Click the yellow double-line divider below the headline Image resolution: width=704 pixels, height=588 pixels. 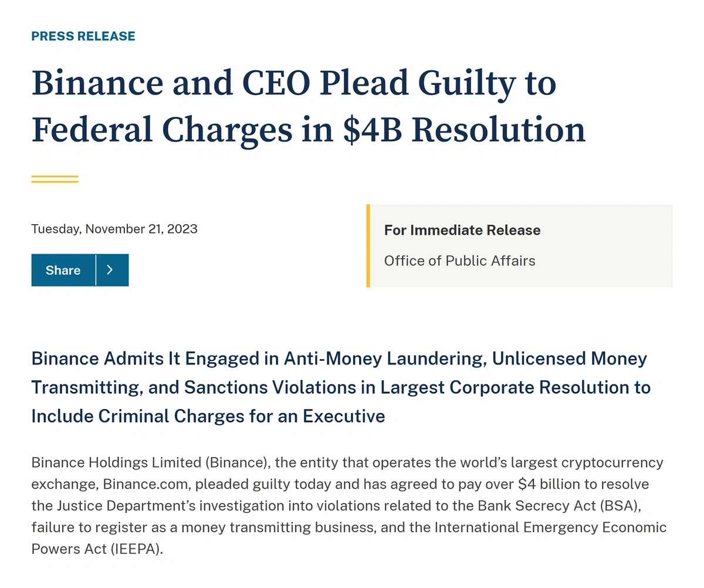coord(55,179)
